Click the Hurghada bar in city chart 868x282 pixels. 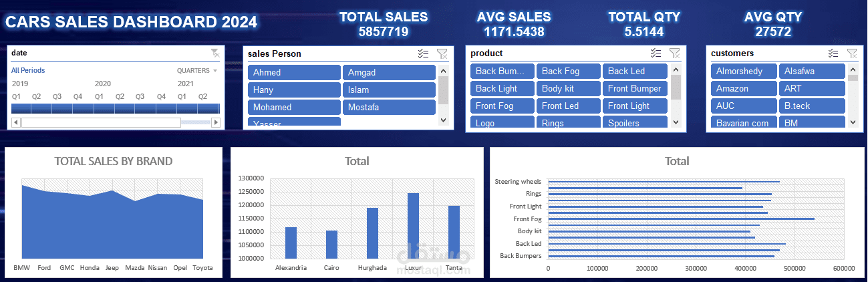(x=372, y=233)
